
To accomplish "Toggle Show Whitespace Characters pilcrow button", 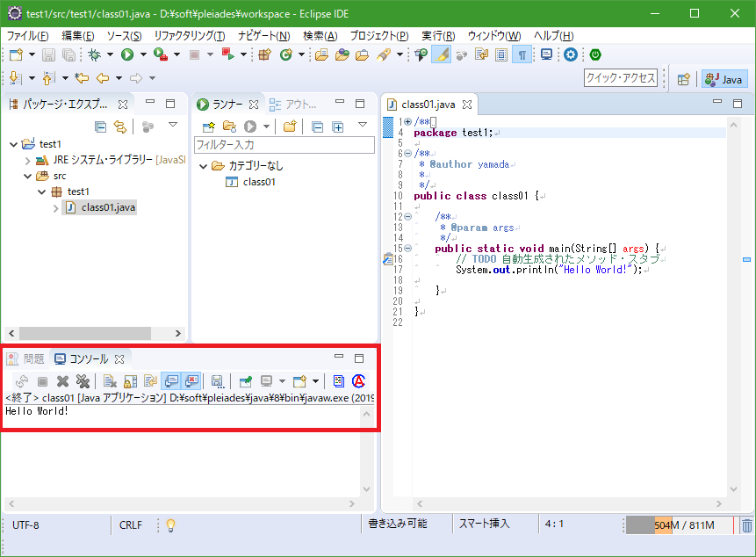I will (522, 54).
